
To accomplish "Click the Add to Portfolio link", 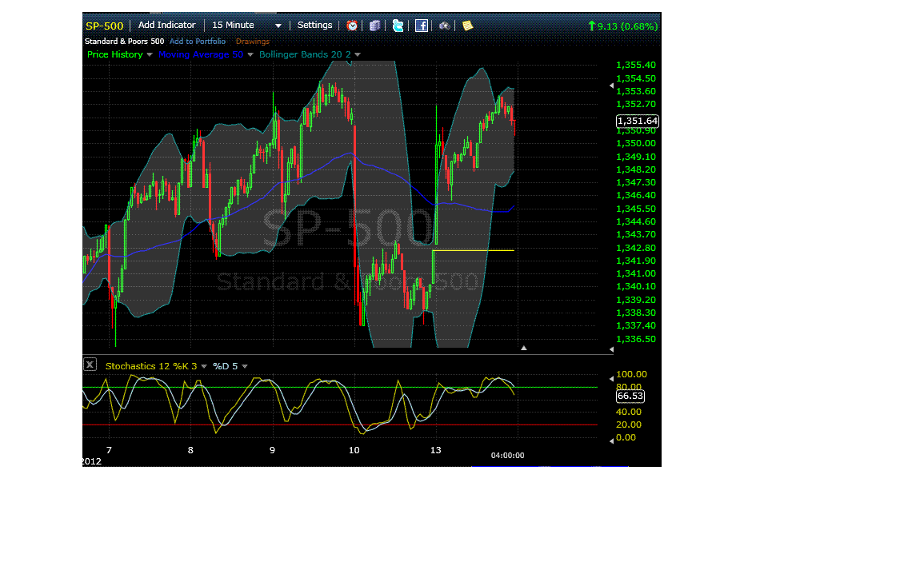I will coord(198,42).
